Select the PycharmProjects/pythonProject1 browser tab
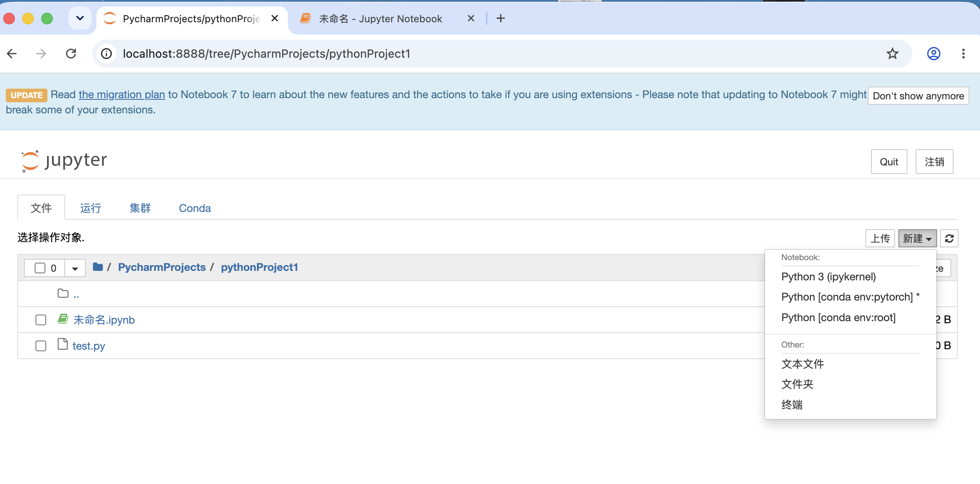The image size is (980, 484). click(x=191, y=19)
